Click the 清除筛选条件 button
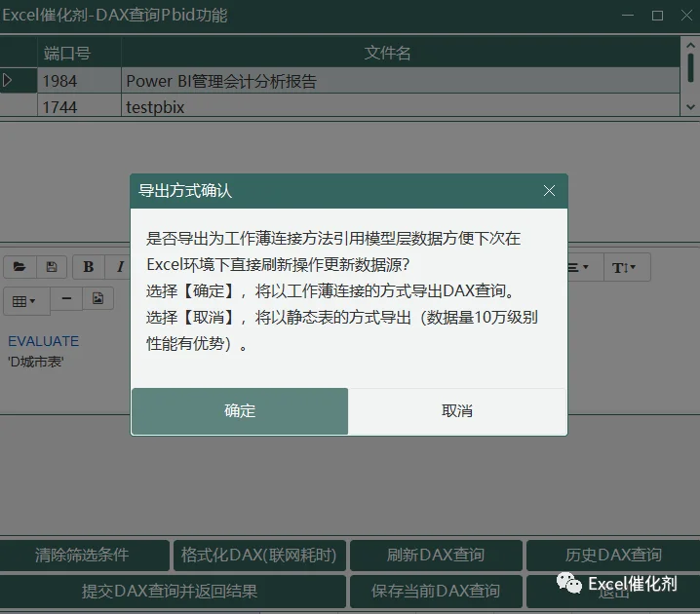Image resolution: width=700 pixels, height=614 pixels. pos(84,556)
